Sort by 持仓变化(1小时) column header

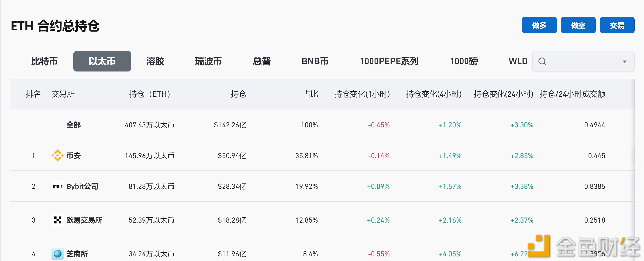(x=362, y=94)
